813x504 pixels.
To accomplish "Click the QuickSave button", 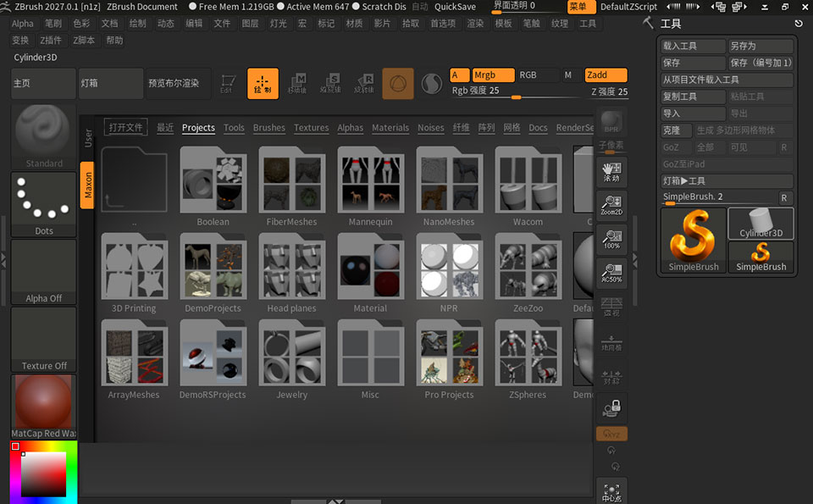I will pyautogui.click(x=455, y=7).
